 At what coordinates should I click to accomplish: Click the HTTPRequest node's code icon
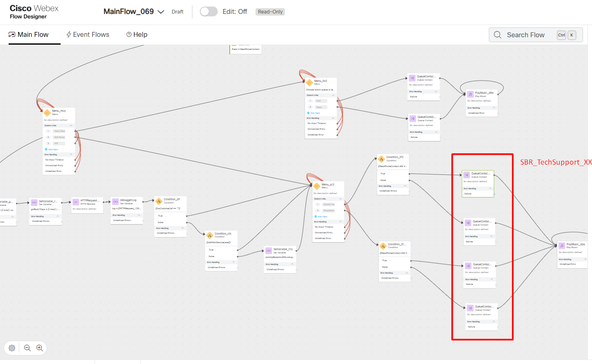coord(76,202)
